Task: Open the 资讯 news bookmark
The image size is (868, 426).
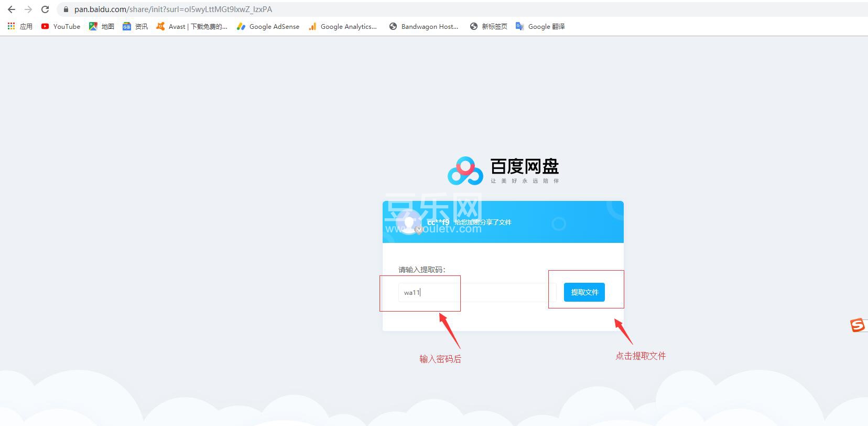Action: [x=135, y=26]
